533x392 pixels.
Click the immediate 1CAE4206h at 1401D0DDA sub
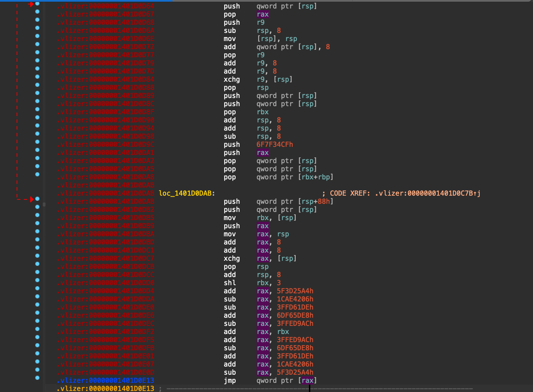(295, 299)
